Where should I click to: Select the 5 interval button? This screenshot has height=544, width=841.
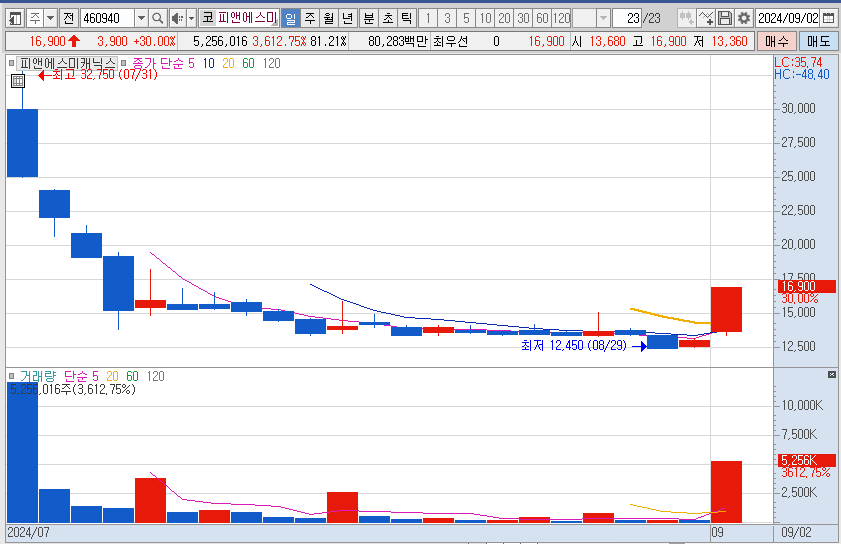click(466, 19)
